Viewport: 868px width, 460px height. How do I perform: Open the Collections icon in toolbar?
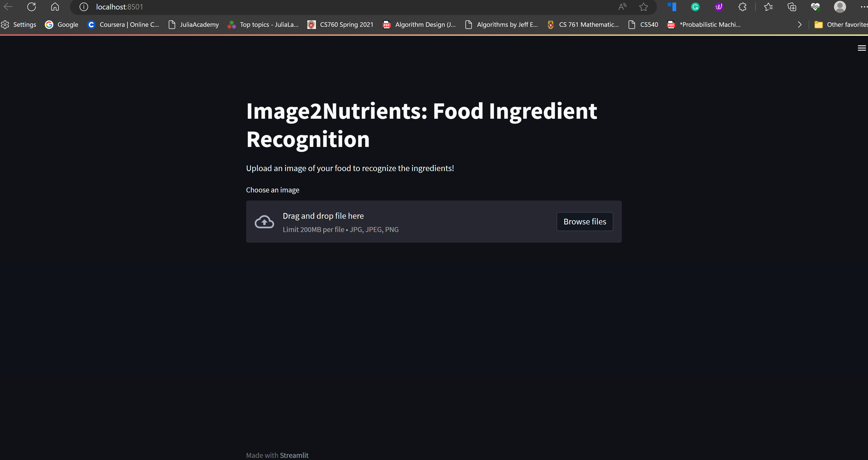[x=792, y=7]
